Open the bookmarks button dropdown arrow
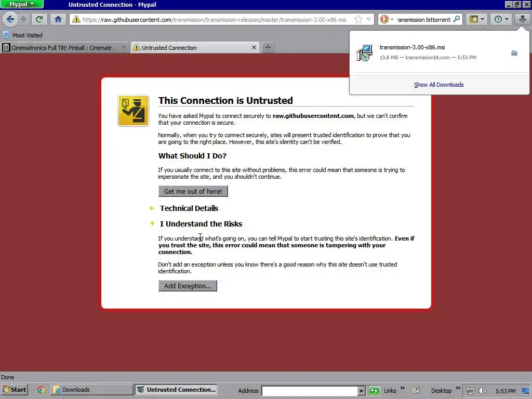This screenshot has height=399, width=532. pos(483,19)
